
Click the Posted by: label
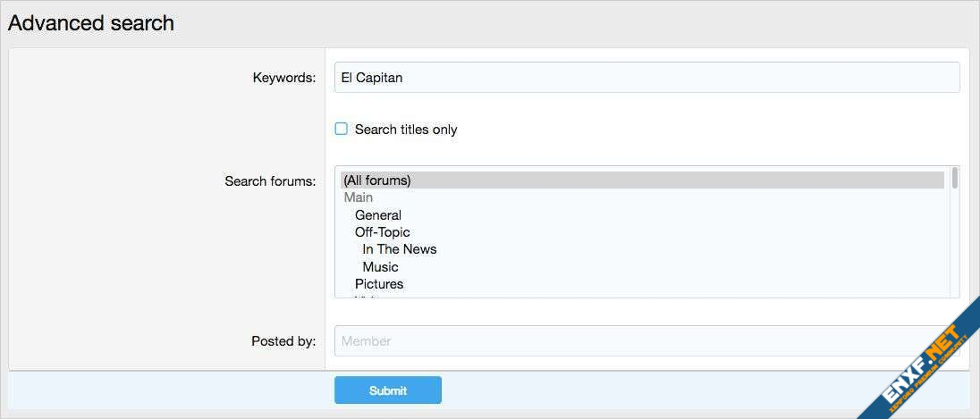coord(283,340)
